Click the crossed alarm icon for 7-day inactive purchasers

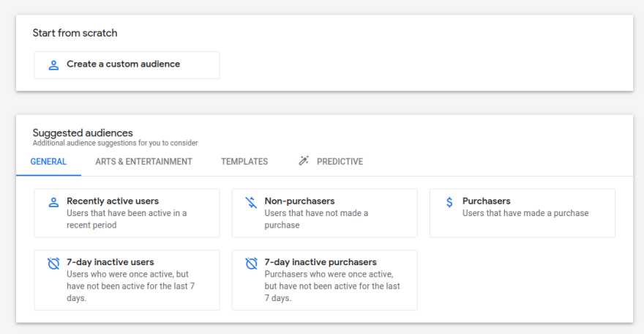pos(251,263)
